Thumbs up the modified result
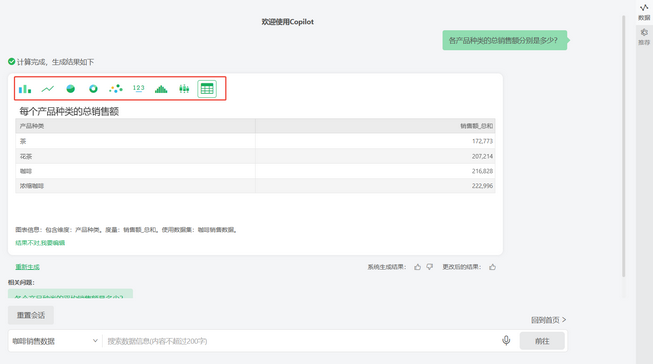653x364 pixels. (493, 267)
